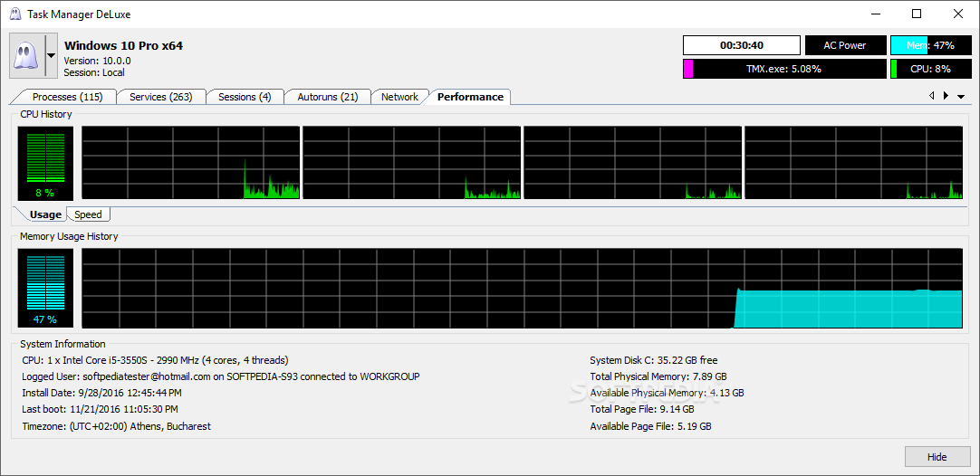
Task: Open the Services (263) tab
Action: [160, 97]
